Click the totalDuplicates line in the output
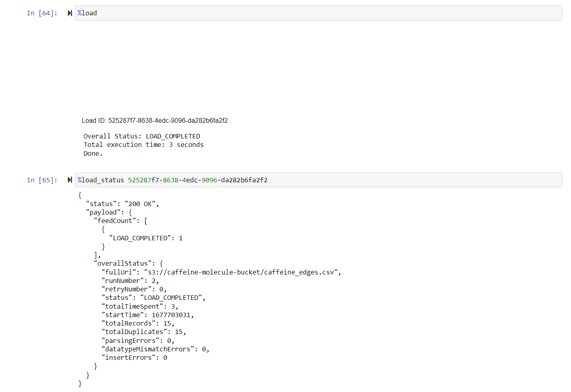 pos(143,331)
